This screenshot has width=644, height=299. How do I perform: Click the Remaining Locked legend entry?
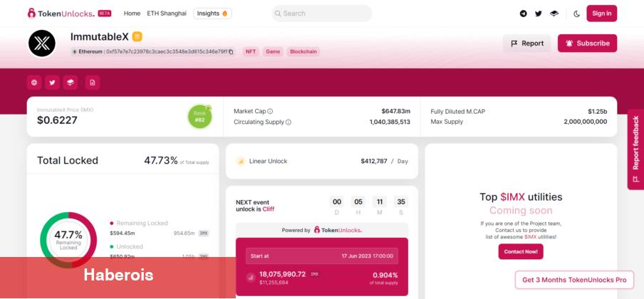coord(139,223)
